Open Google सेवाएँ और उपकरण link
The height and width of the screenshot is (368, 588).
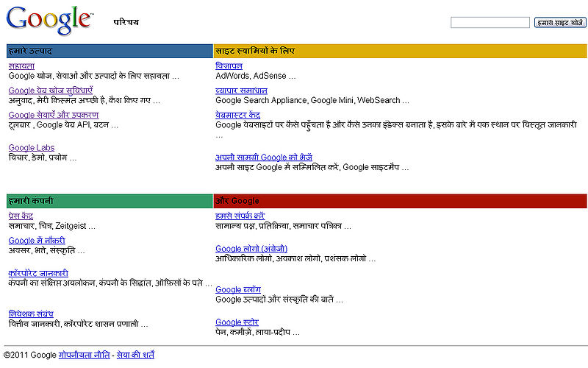(54, 115)
